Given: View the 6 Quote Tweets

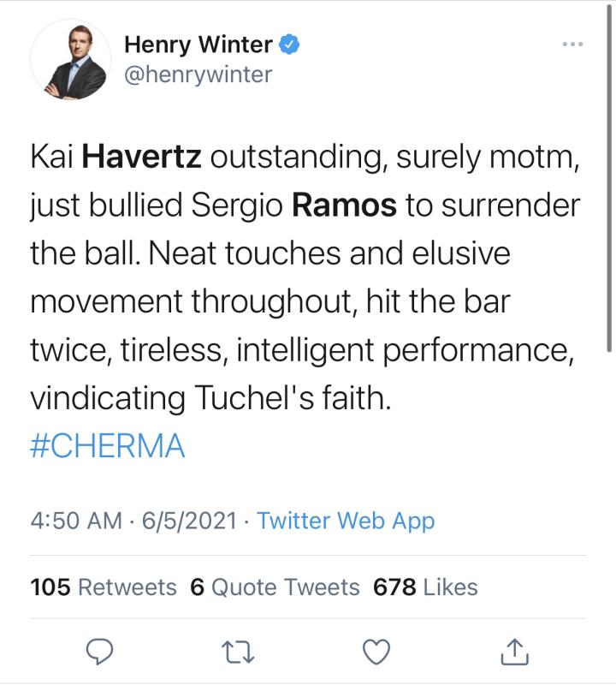Looking at the screenshot, I should tap(275, 587).
